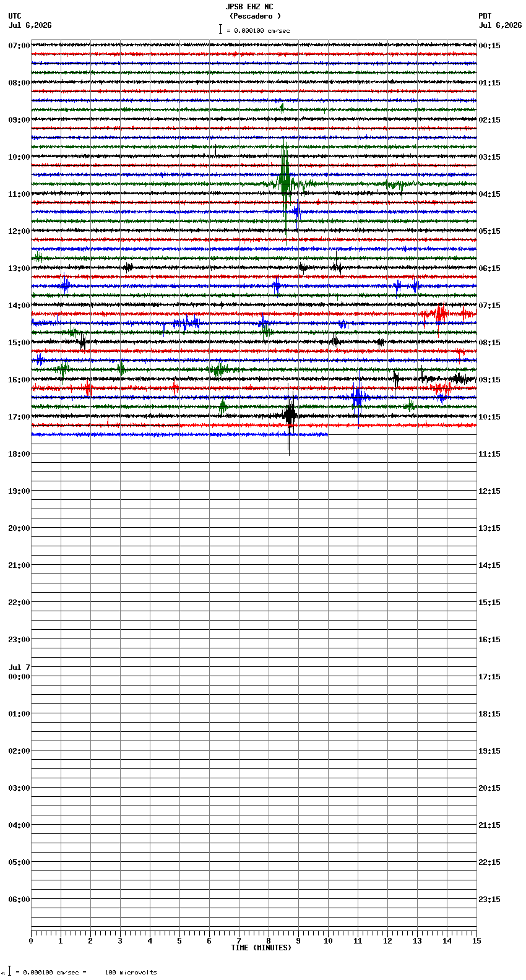The height and width of the screenshot is (980, 526).
Task: Click the PDT header label
Action: (x=485, y=16)
